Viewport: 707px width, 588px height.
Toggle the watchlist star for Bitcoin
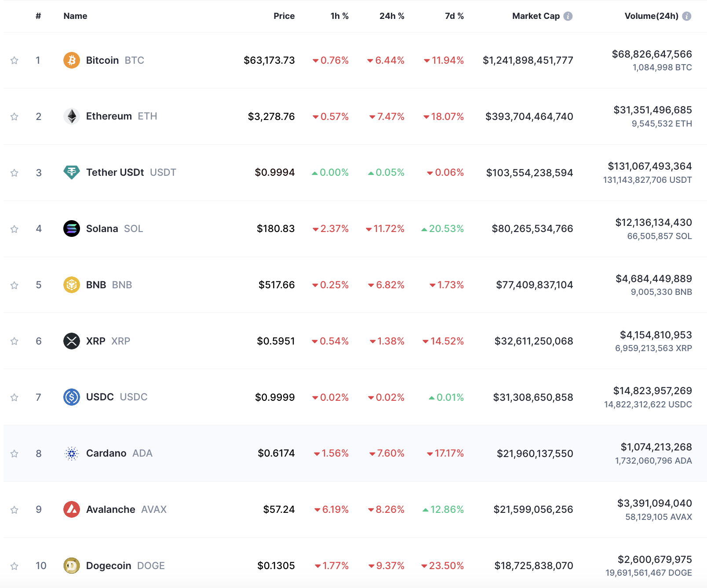[x=15, y=60]
